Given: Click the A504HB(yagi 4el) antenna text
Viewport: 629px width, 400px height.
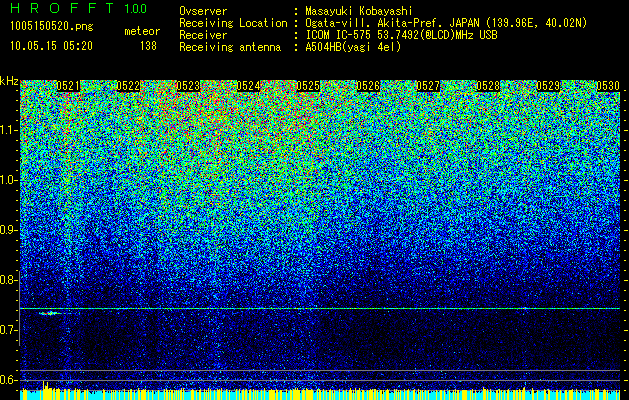Looking at the screenshot, I should pyautogui.click(x=353, y=47).
